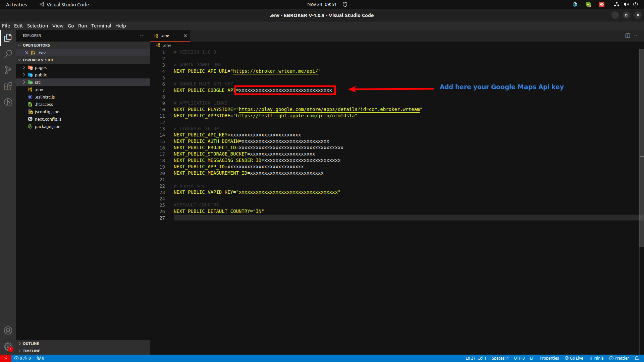The height and width of the screenshot is (362, 644).
Task: Click NEXT_PUBLIC_VAPID_KEY line text
Action: [x=257, y=192]
